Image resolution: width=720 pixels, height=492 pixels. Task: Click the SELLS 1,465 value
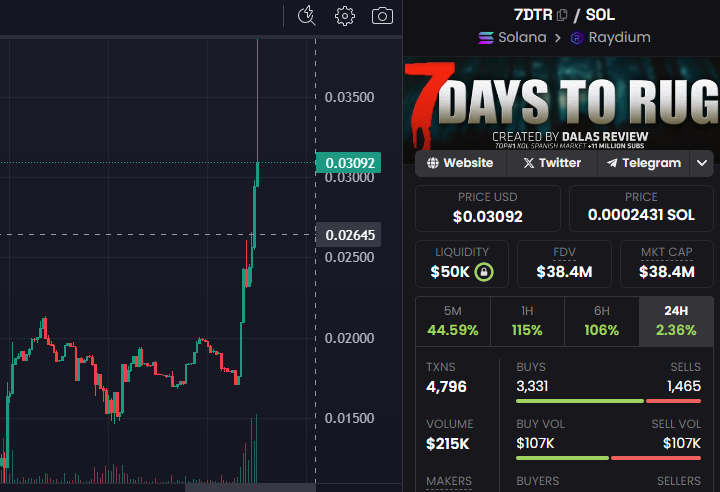[684, 386]
